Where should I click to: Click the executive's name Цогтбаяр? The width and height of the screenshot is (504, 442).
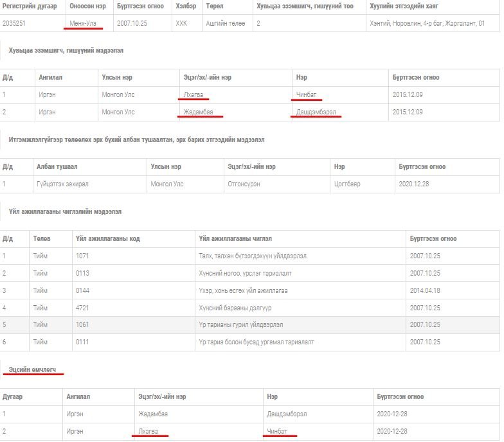pyautogui.click(x=347, y=184)
